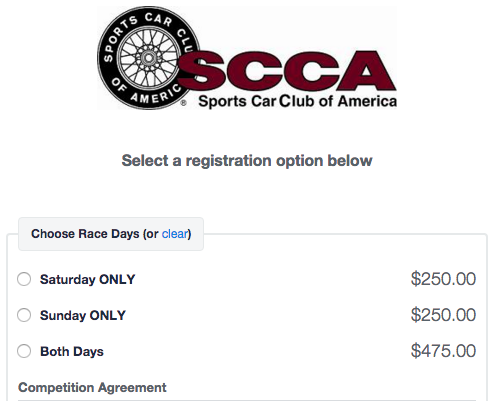Click the wire wheel hub in the logo

[x=149, y=58]
